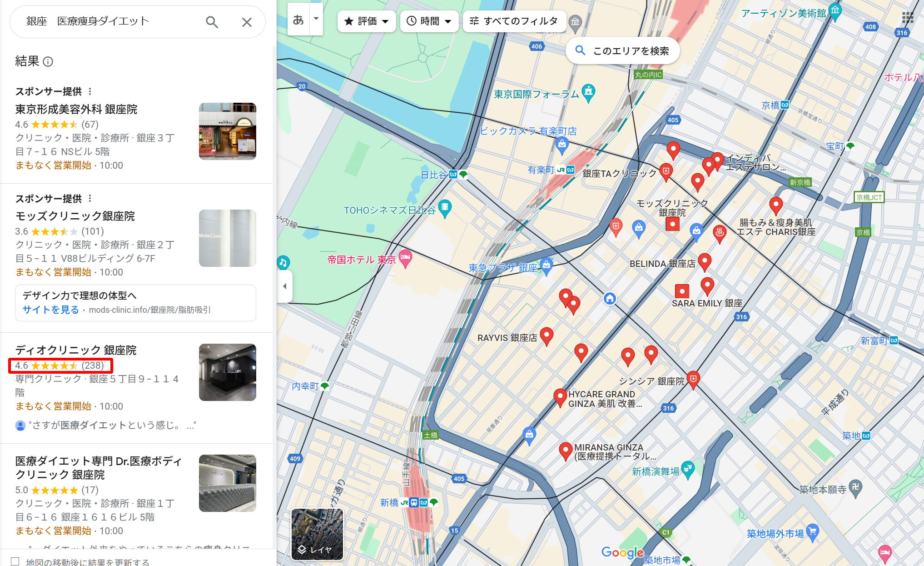
Task: Click the RAYVIS 銀座店 red pin
Action: click(547, 336)
